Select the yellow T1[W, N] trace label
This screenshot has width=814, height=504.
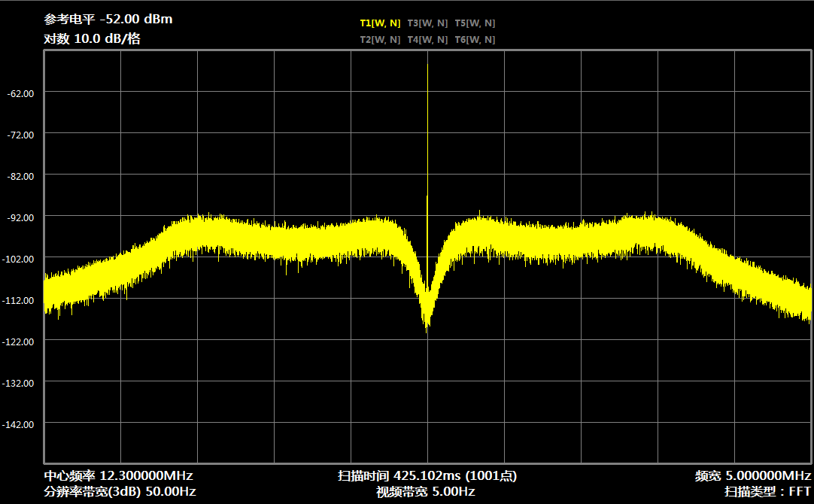(x=380, y=23)
